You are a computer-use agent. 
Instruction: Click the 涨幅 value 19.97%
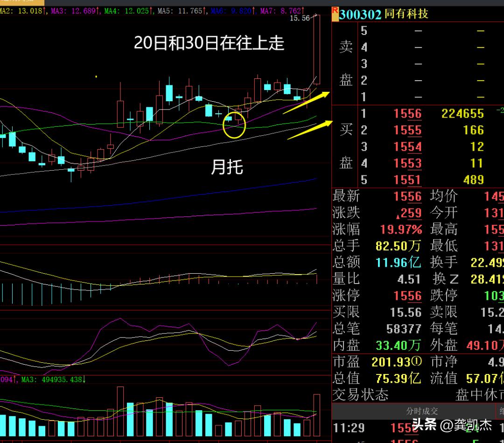[x=401, y=230]
